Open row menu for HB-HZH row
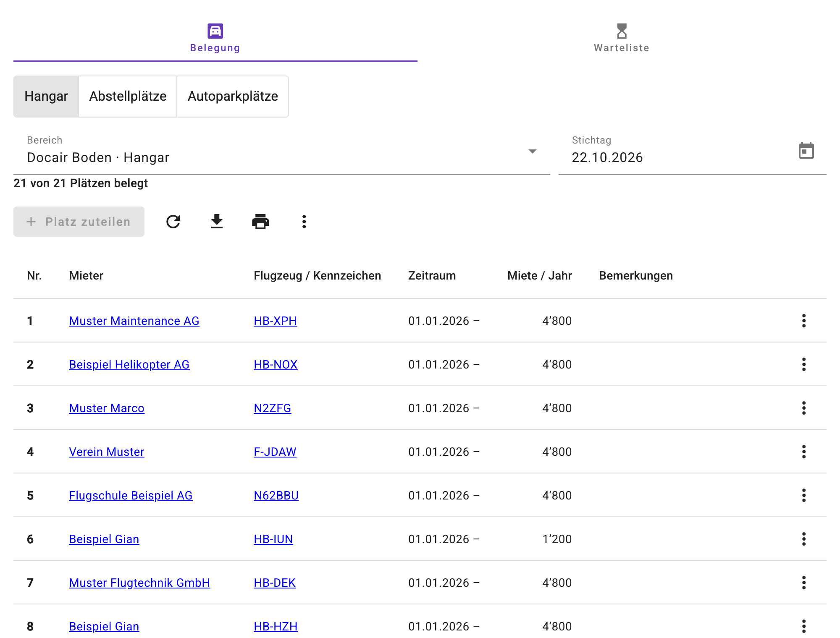This screenshot has height=638, width=840. [x=804, y=626]
